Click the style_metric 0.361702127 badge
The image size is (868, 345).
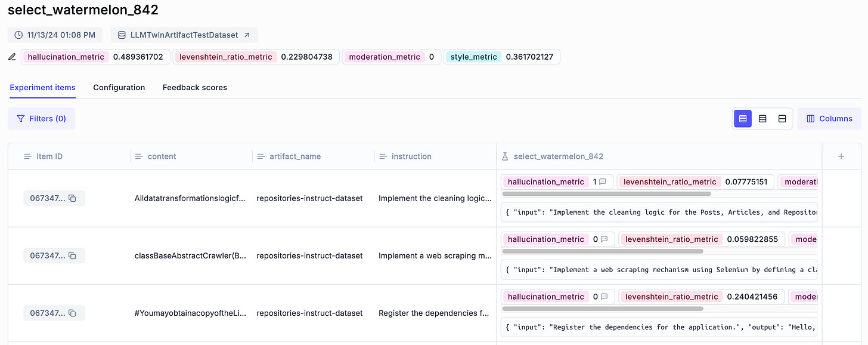click(502, 57)
